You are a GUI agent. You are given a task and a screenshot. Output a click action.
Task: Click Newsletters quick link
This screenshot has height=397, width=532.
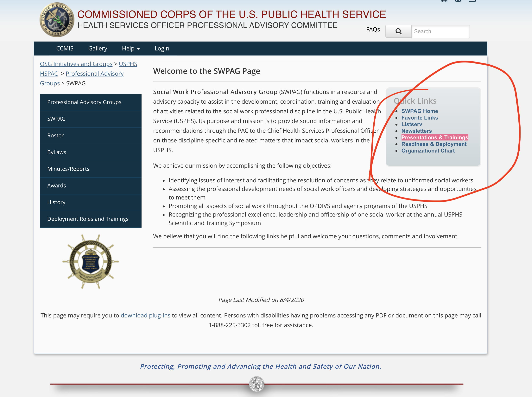point(416,131)
